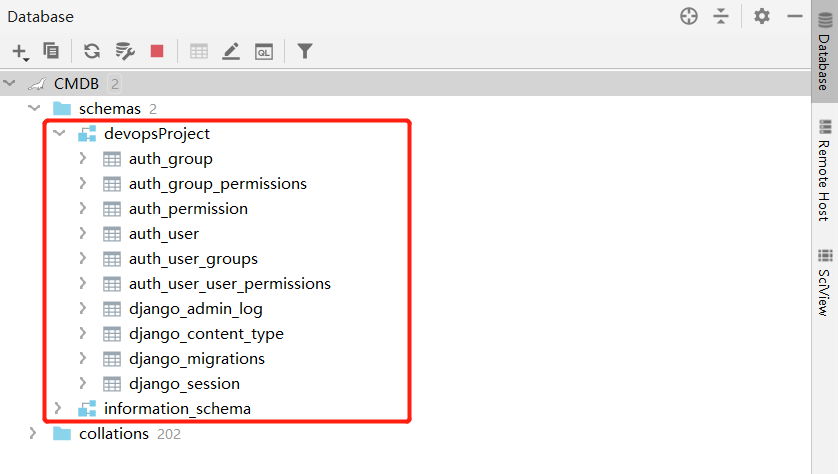Click the Scroll from Editor crosshair icon

point(689,16)
